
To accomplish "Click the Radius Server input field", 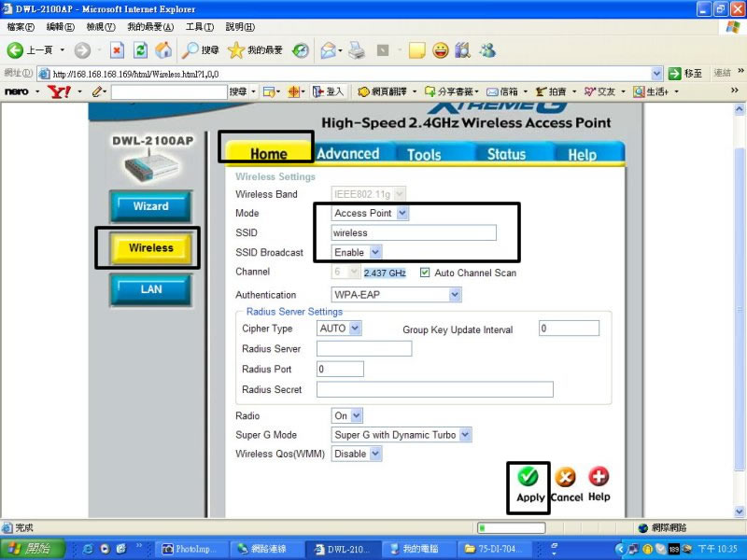I will pos(364,348).
